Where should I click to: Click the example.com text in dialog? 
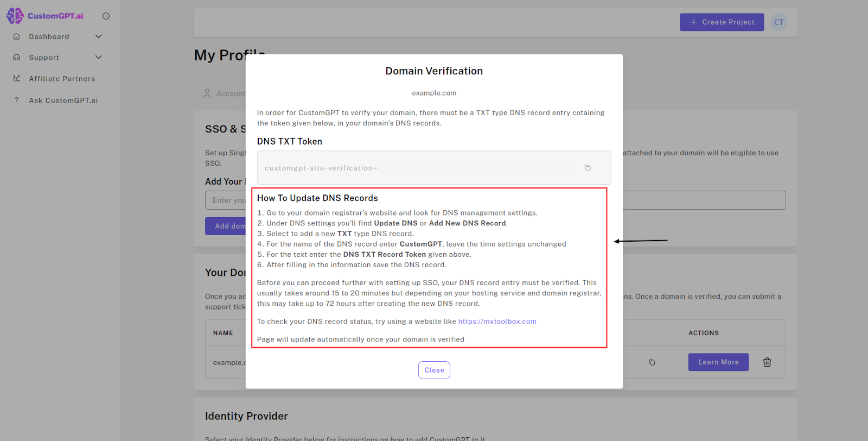[434, 93]
